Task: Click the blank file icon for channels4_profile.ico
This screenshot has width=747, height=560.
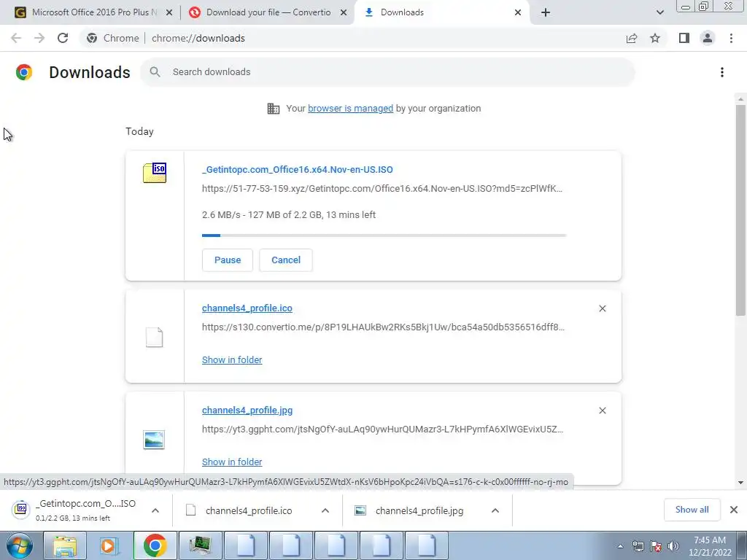Action: pos(155,337)
